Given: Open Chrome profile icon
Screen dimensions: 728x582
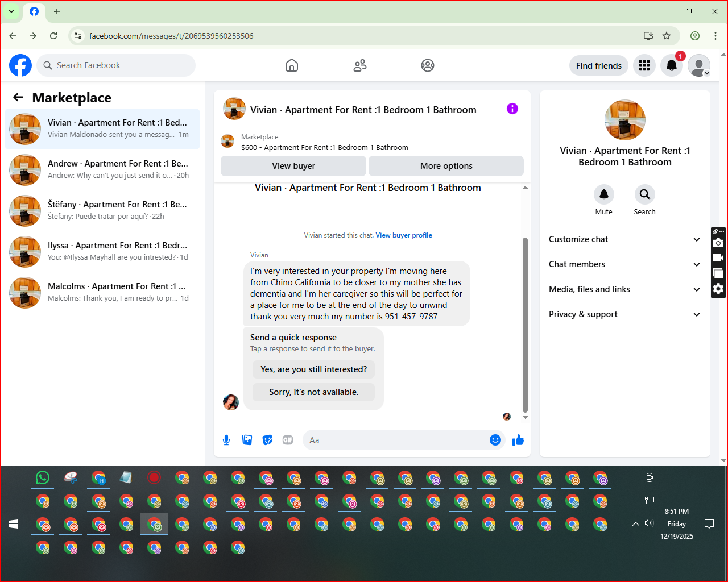Looking at the screenshot, I should 695,36.
